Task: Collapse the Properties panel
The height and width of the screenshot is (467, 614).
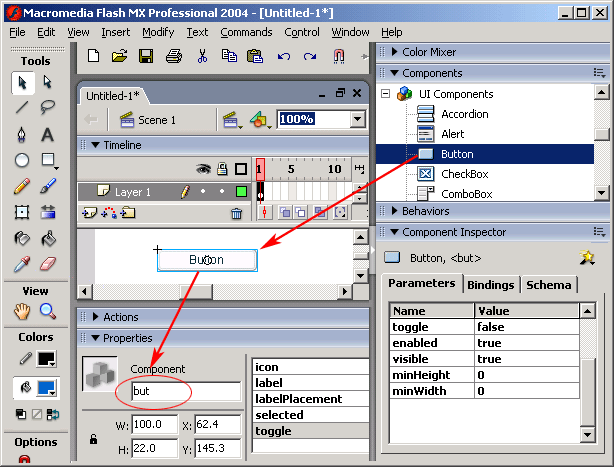Action: [x=95, y=338]
